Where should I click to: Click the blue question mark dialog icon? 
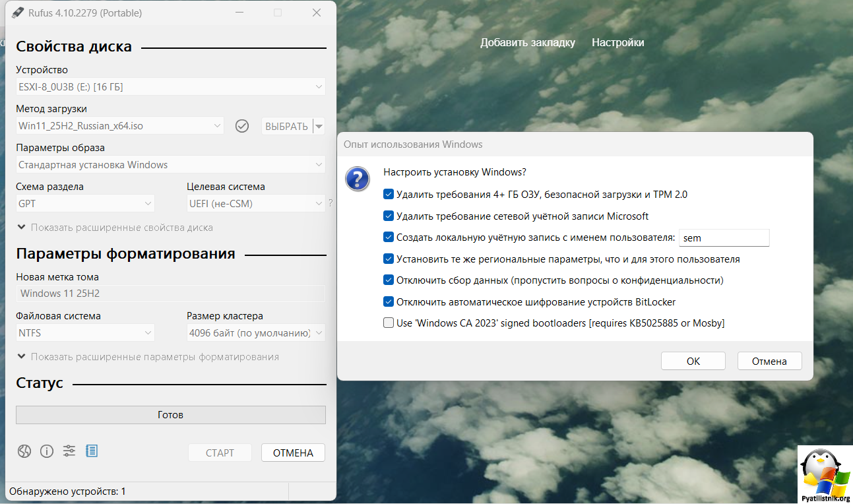pyautogui.click(x=358, y=179)
